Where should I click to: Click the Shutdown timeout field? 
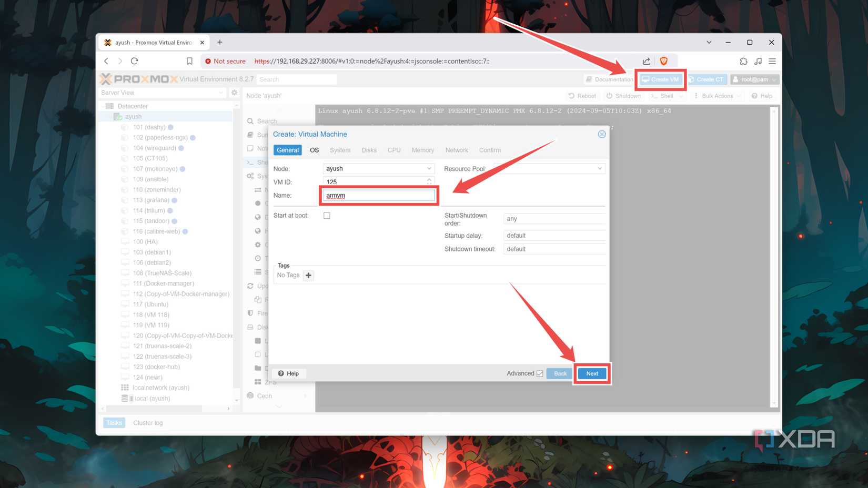(x=554, y=249)
